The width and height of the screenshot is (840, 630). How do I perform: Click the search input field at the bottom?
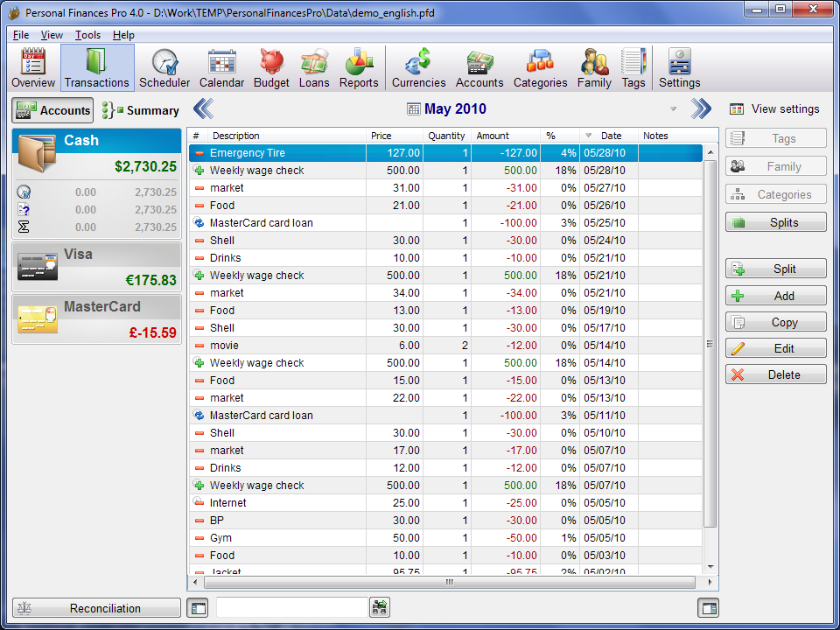coord(290,608)
